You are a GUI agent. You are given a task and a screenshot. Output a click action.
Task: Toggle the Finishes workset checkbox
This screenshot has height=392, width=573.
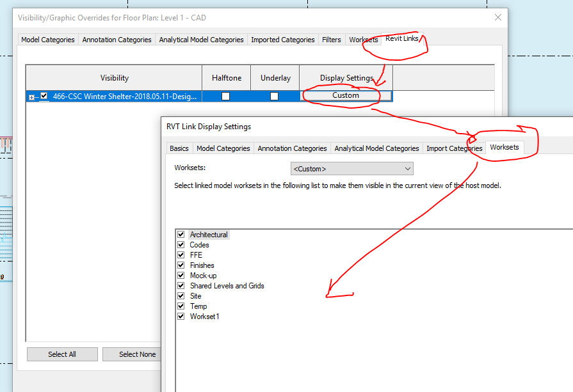click(181, 265)
